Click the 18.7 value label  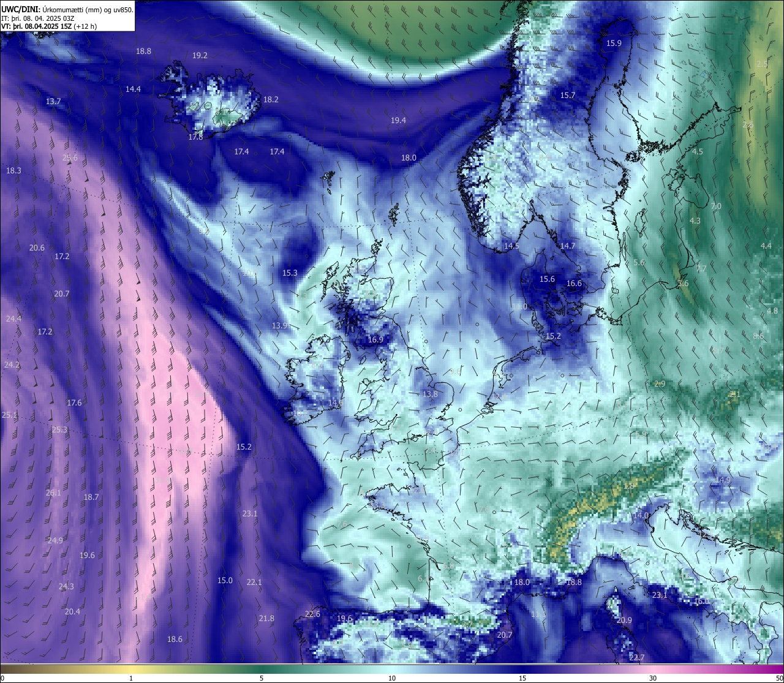click(x=91, y=497)
